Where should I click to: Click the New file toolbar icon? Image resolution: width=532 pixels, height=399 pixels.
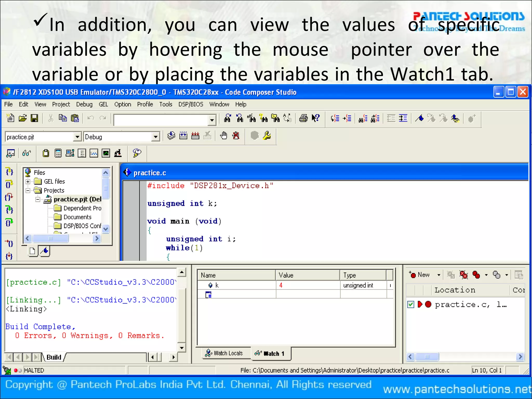pos(10,118)
